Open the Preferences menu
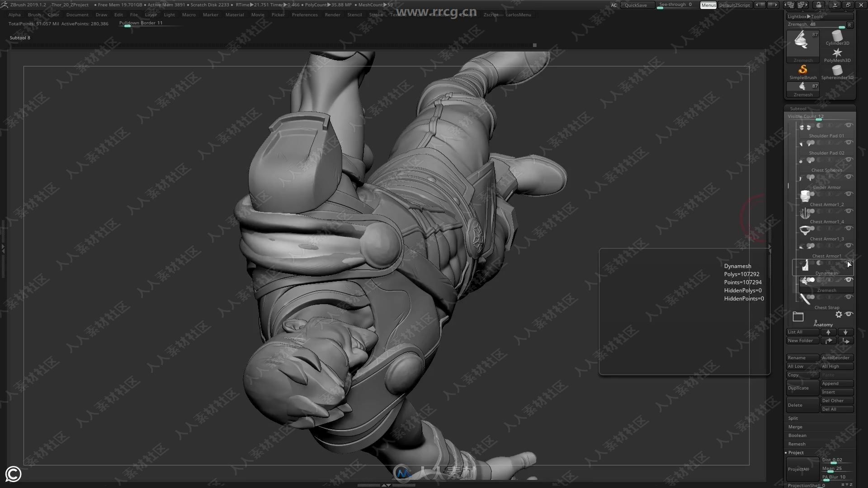 305,15
